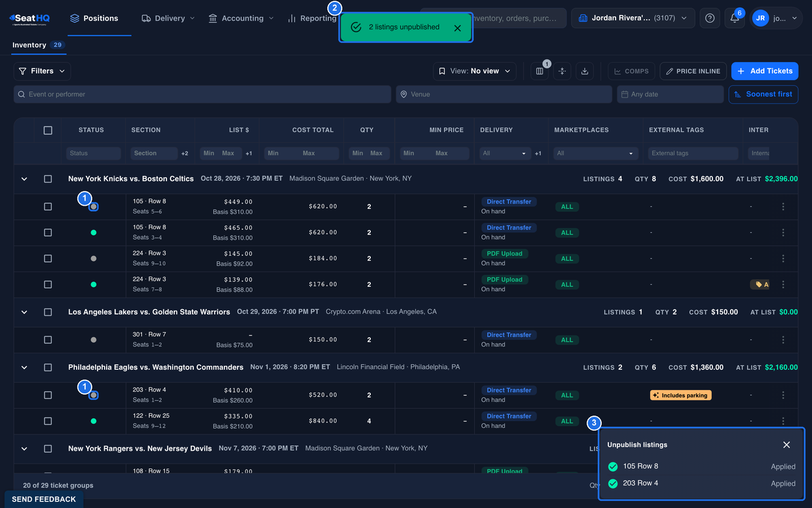812x508 pixels.
Task: Click the crosshair move icon beside export
Action: click(x=562, y=71)
